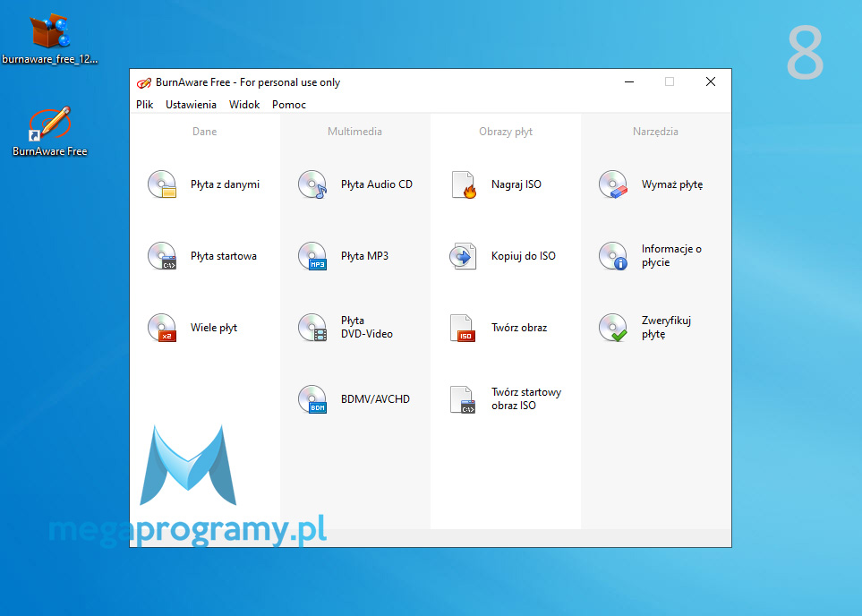The image size is (862, 616).
Task: Click the Płyta MP3 label
Action: 364,256
